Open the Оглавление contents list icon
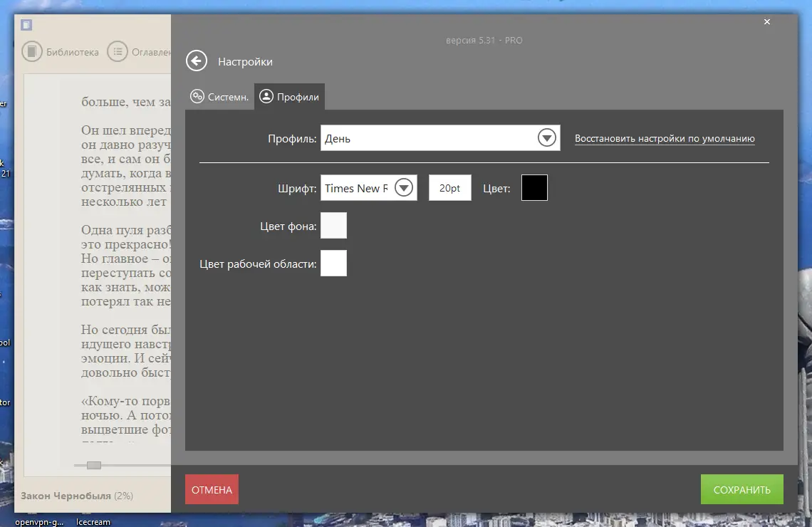 118,52
